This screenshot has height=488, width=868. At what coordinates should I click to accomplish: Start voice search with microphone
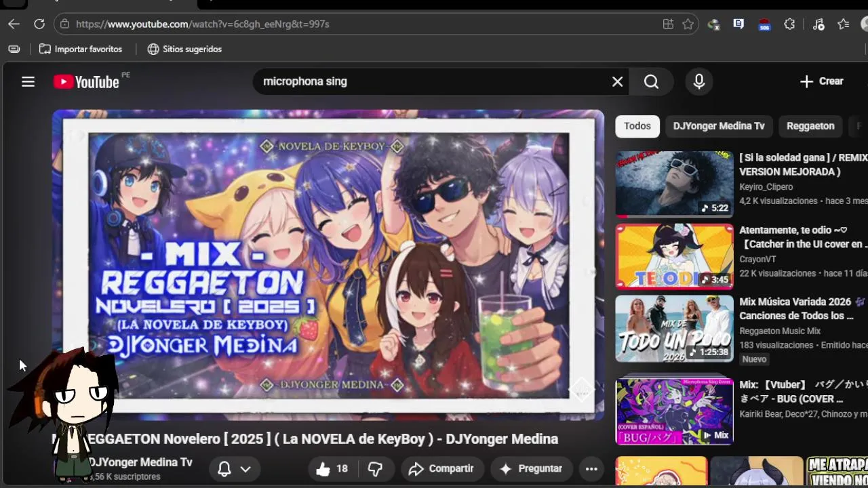pos(699,81)
